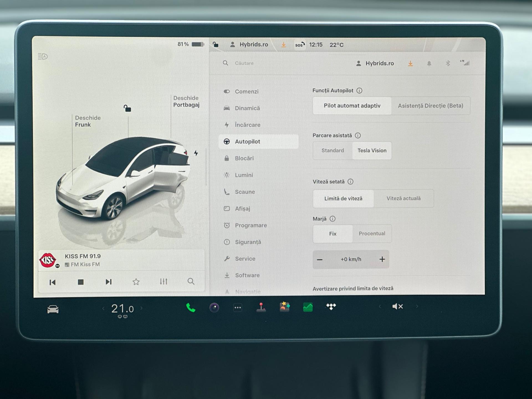Tap the car controls icon
532x399 pixels.
click(53, 309)
